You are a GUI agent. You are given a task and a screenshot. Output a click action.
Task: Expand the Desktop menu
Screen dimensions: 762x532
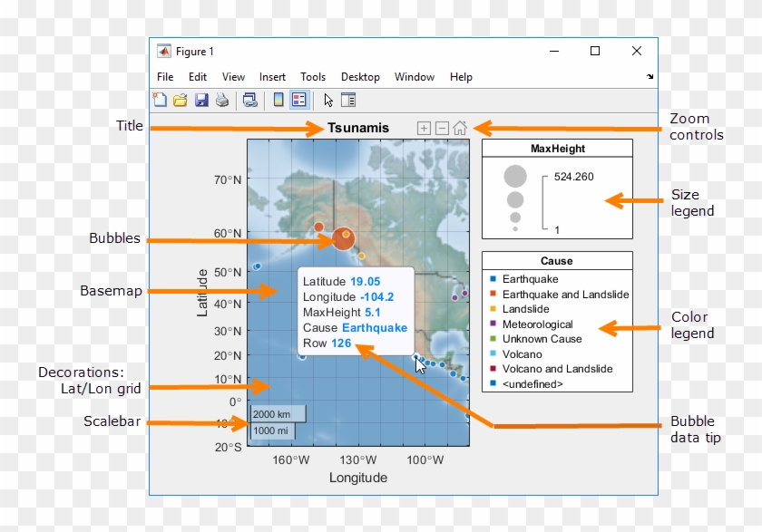pyautogui.click(x=360, y=77)
